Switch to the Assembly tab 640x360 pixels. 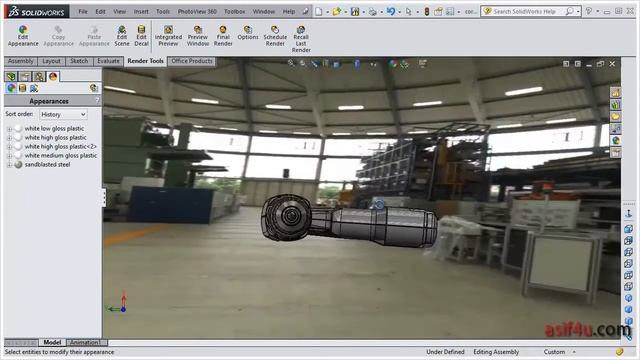click(20, 61)
